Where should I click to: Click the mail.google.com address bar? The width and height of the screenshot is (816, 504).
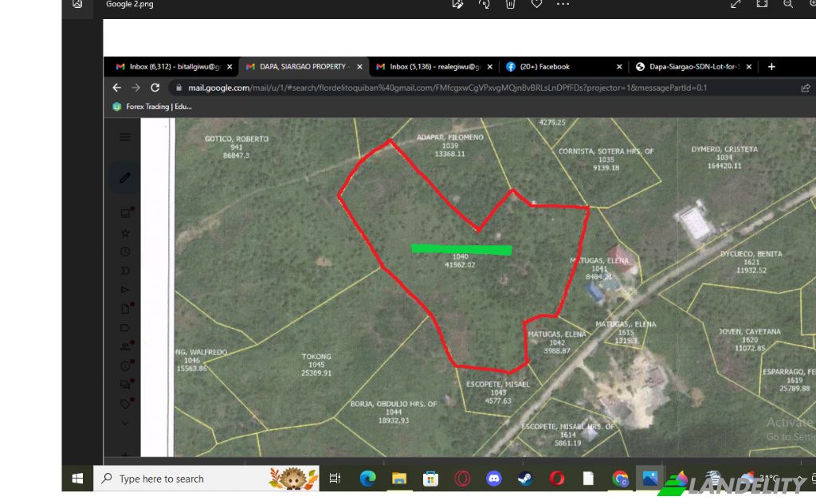446,88
